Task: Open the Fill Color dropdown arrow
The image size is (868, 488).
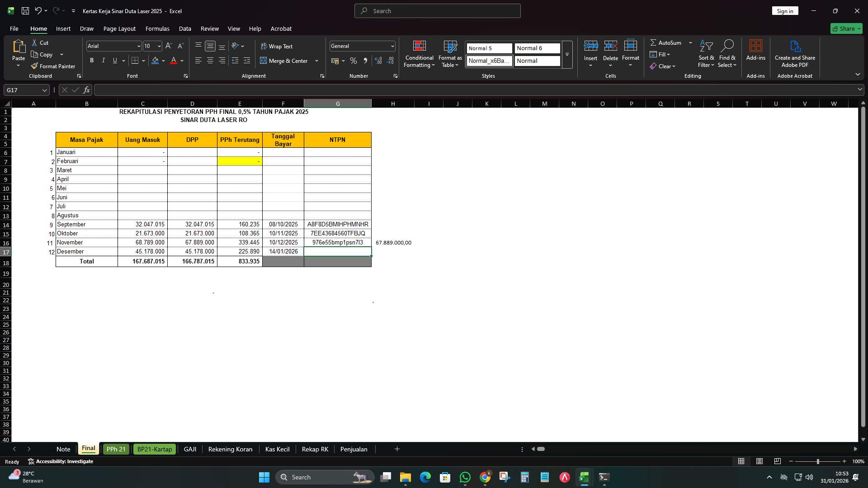Action: point(164,61)
